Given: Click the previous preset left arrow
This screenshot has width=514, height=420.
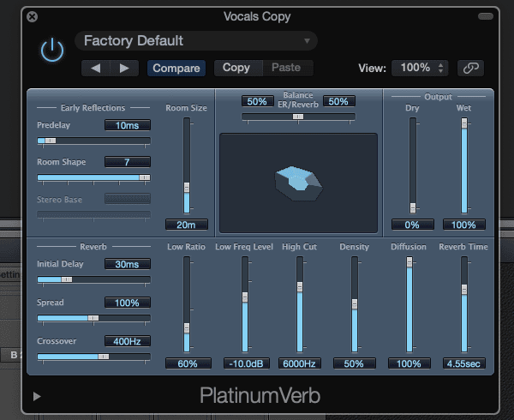Looking at the screenshot, I should tap(97, 68).
